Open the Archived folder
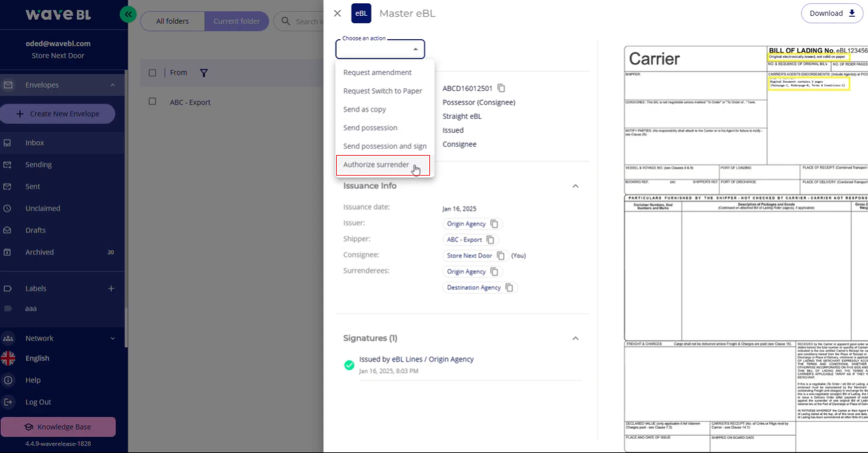Viewport: 868px width, 453px height. coord(63,252)
